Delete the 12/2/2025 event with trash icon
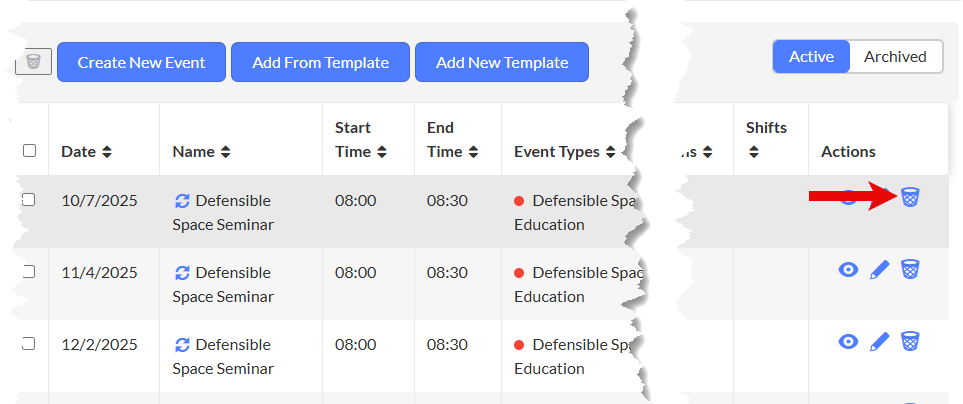The width and height of the screenshot is (963, 404). [909, 341]
